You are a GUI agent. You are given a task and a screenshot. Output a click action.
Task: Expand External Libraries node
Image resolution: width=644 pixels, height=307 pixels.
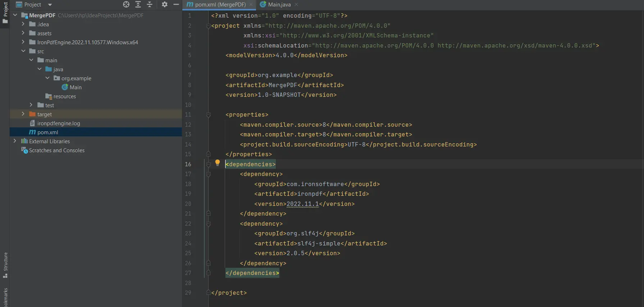point(15,141)
